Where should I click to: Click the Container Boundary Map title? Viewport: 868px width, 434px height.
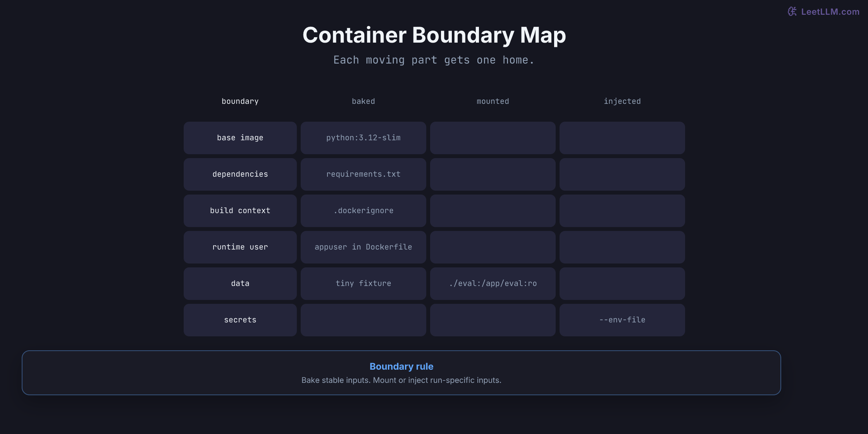[x=434, y=35]
